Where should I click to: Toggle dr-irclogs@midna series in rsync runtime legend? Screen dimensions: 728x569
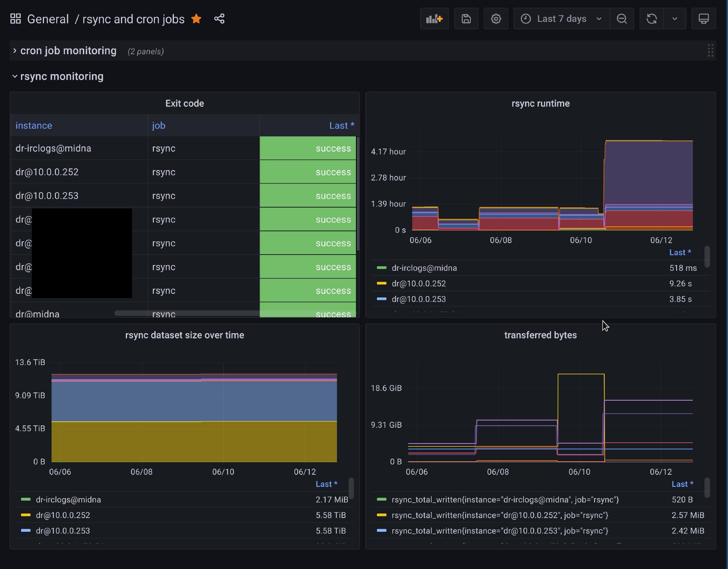click(424, 268)
